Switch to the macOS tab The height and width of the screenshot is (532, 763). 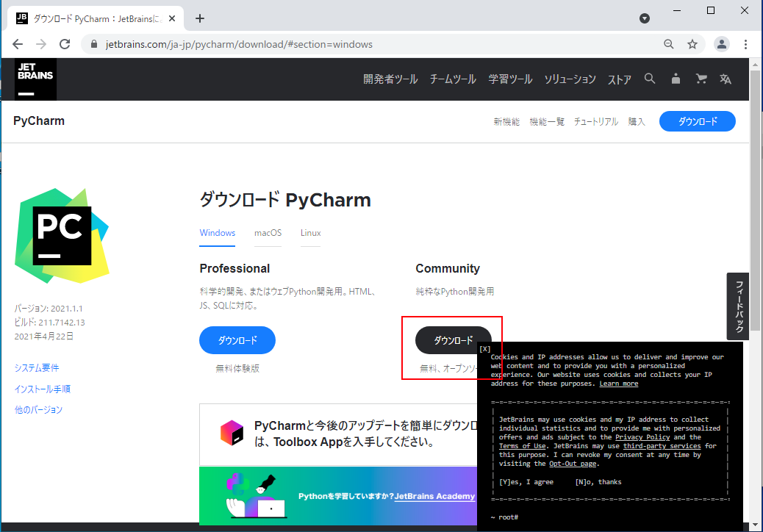(268, 233)
